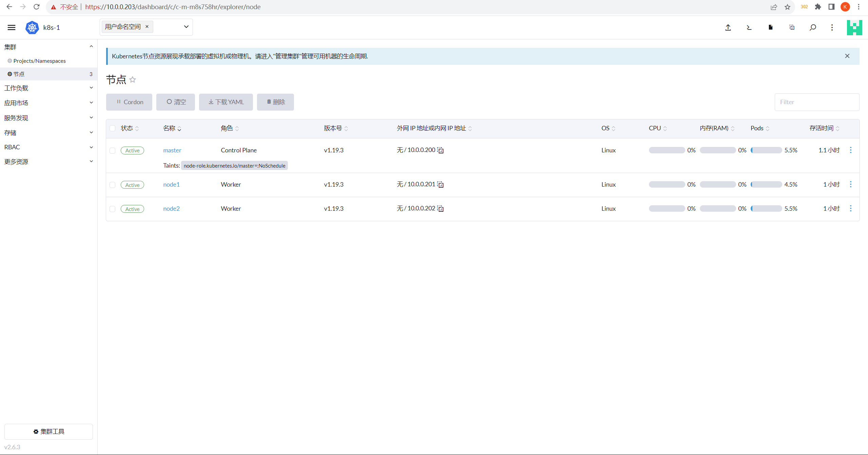Copy KubeConfig to clipboard icon
Image resolution: width=868 pixels, height=455 pixels.
(x=792, y=27)
